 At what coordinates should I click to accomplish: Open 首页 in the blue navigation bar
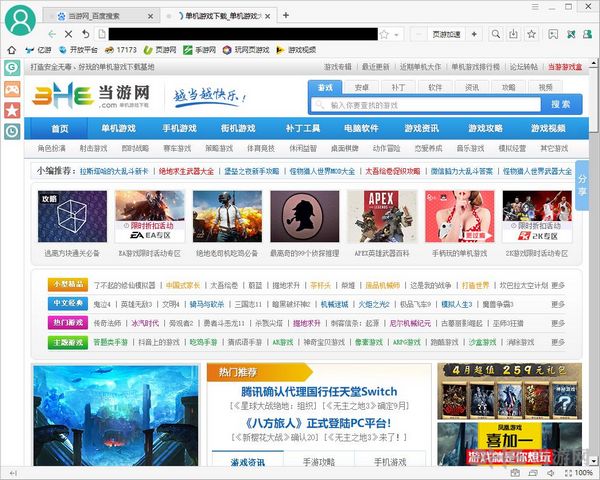60,128
